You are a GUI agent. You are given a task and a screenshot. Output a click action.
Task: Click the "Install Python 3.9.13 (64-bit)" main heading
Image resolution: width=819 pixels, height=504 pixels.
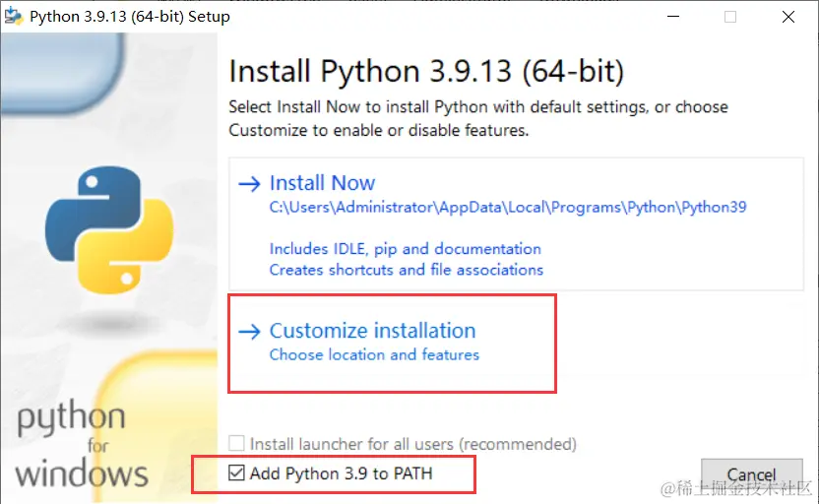pyautogui.click(x=426, y=72)
